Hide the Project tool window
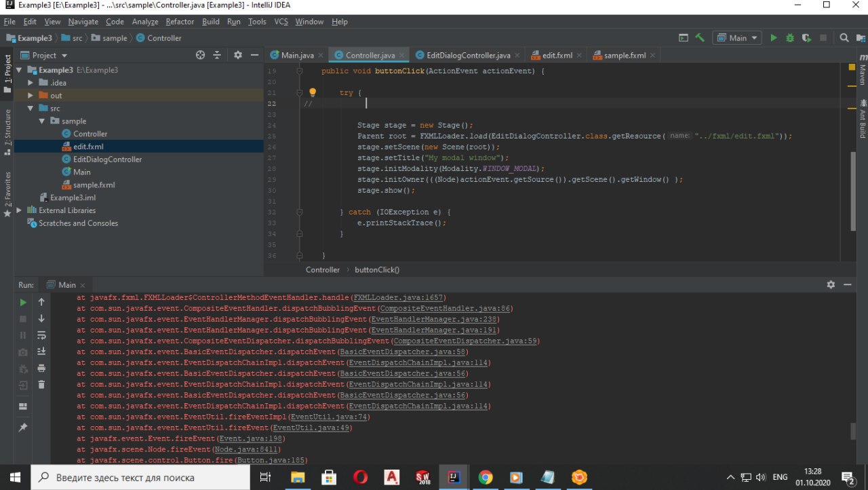The image size is (868, 490). pyautogui.click(x=254, y=55)
